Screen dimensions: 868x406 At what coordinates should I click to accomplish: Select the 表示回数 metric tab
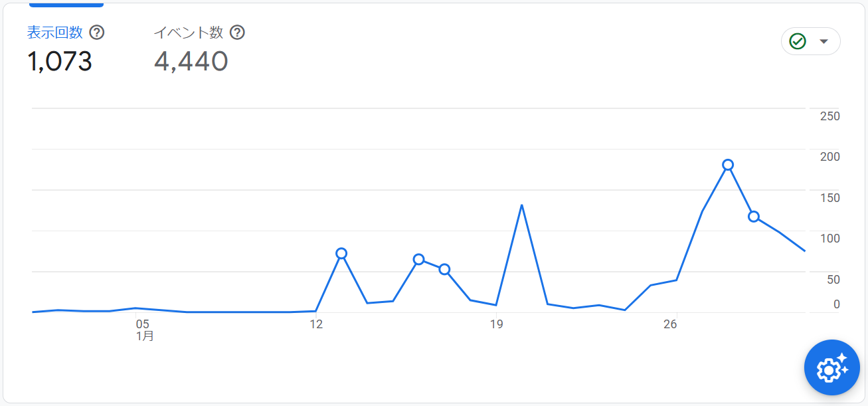click(x=54, y=33)
